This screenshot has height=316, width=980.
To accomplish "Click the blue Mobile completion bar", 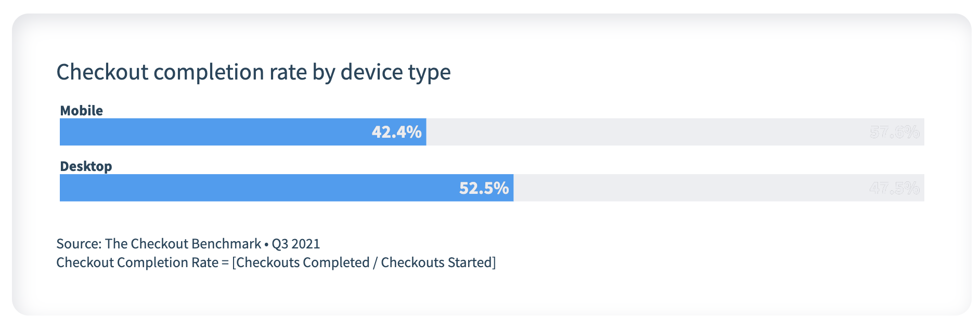I will [208, 132].
